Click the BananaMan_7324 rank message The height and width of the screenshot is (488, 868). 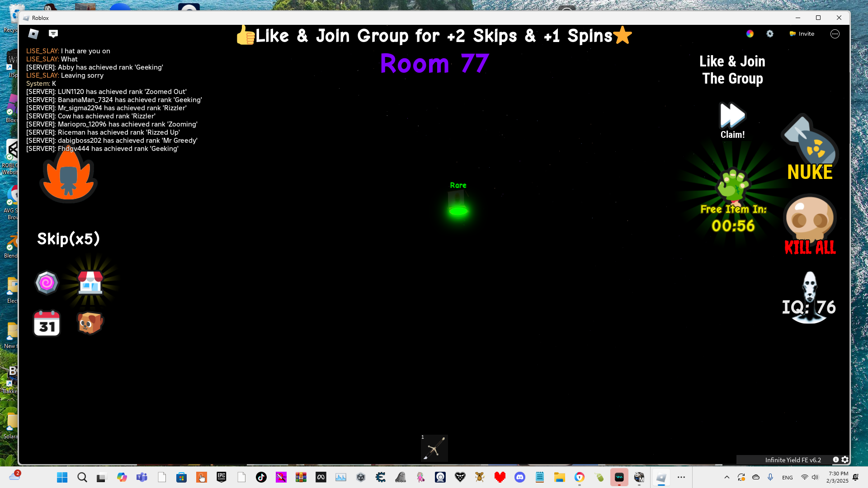114,100
